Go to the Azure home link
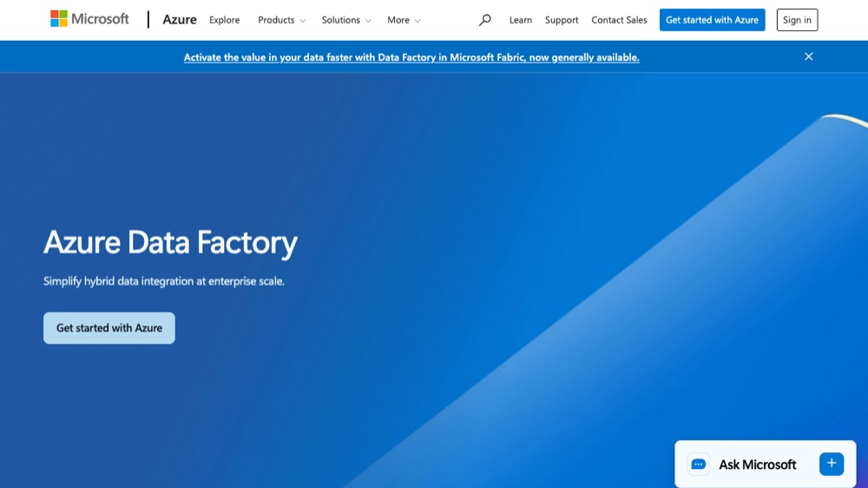The image size is (868, 488). tap(180, 19)
